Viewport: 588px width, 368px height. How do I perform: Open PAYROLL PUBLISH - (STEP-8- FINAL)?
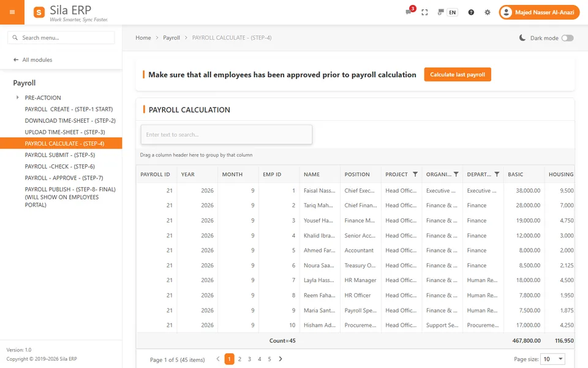(70, 197)
